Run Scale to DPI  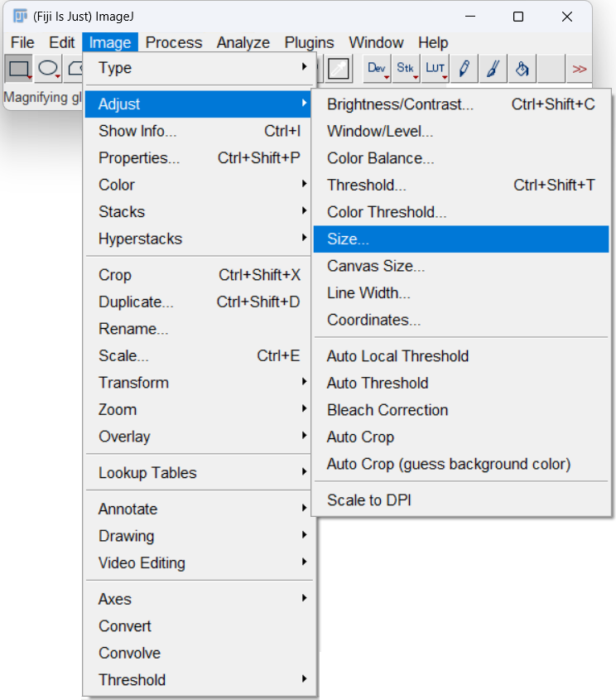(x=461, y=500)
